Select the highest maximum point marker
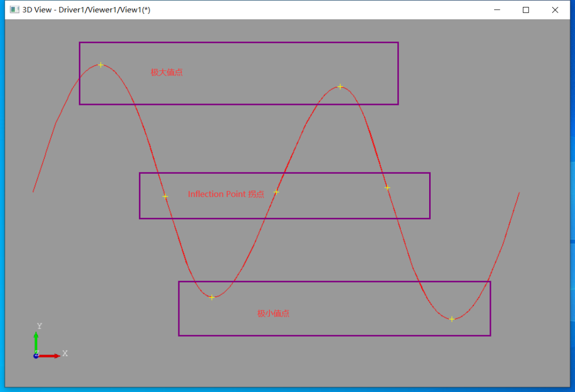This screenshot has height=392, width=575. pos(101,65)
